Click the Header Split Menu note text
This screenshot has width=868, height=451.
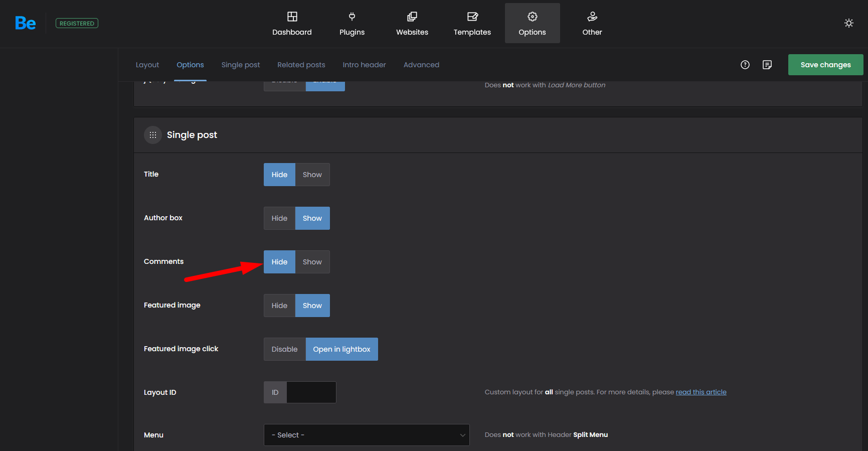[x=546, y=435]
